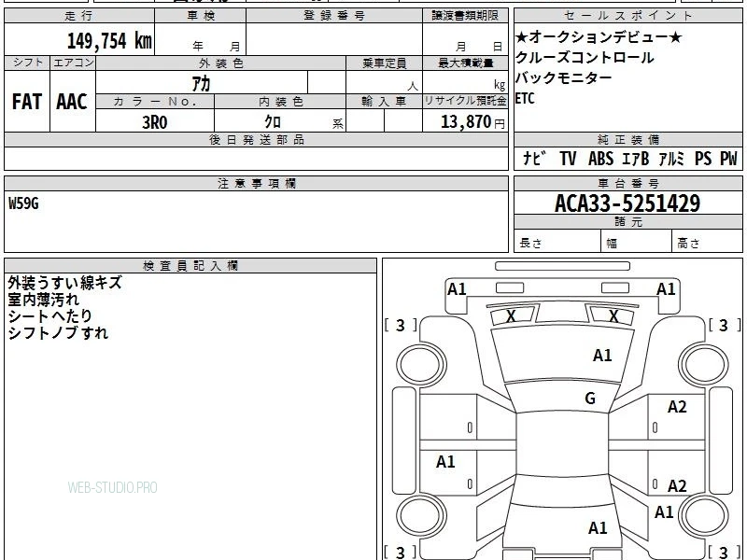The image size is (747, 560).
Task: Select the PW equipment item
Action: click(x=728, y=158)
